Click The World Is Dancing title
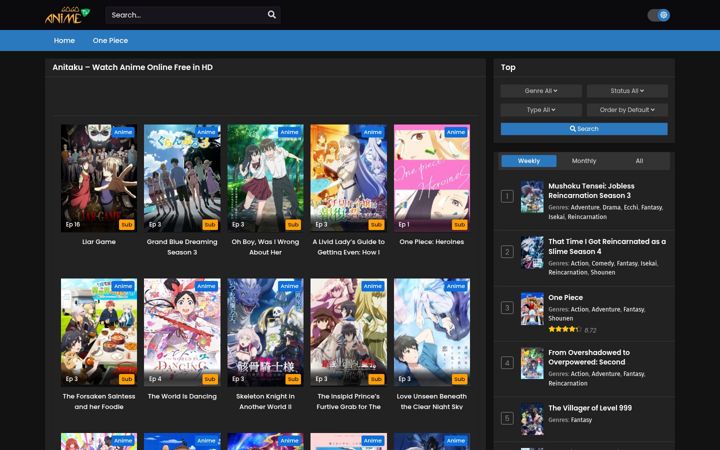The height and width of the screenshot is (450, 720). point(182,396)
